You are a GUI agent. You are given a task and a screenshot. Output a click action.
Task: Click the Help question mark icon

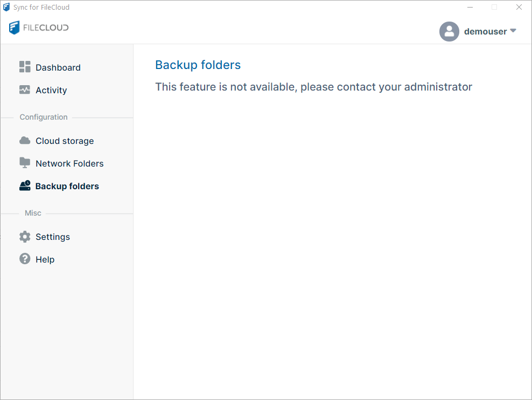[x=25, y=259]
